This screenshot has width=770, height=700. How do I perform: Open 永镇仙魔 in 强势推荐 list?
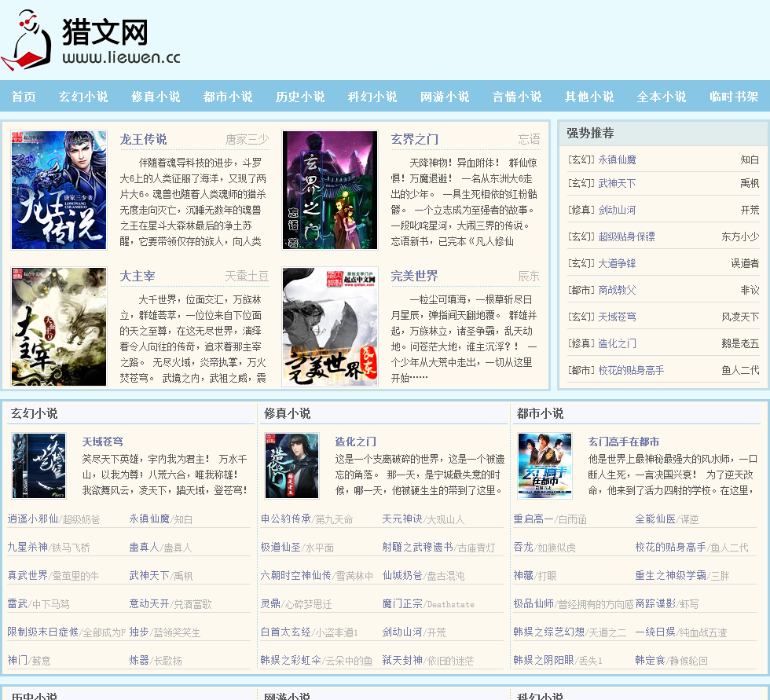[618, 159]
